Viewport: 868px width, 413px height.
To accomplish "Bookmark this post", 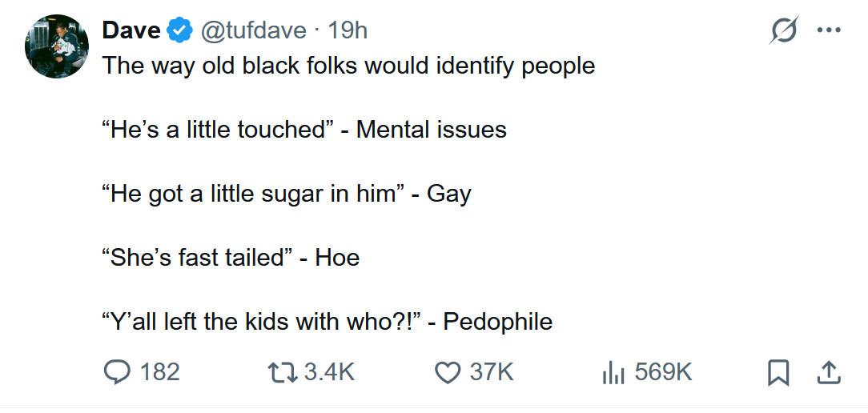I will pyautogui.click(x=778, y=371).
